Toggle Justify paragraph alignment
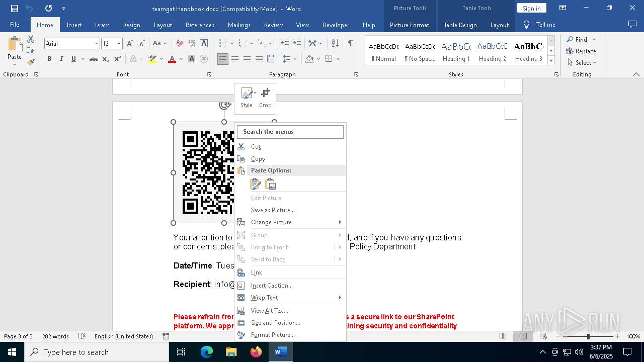The image size is (644, 362). pos(259,59)
